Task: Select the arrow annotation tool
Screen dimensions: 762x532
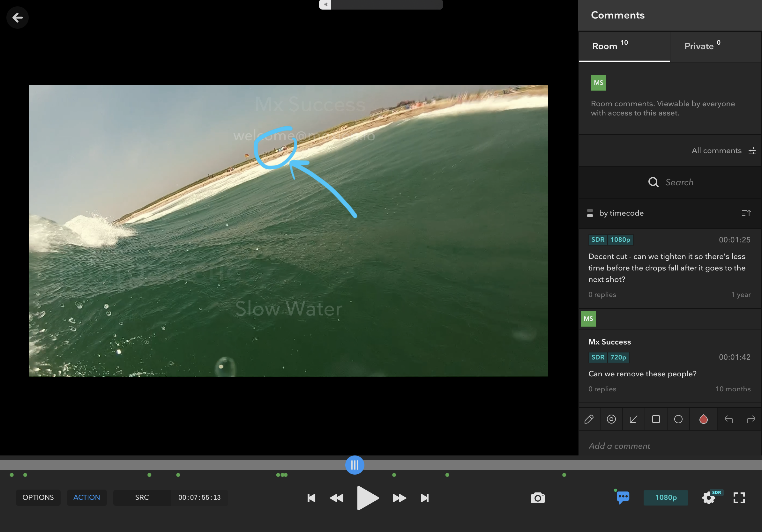Action: [x=633, y=419]
